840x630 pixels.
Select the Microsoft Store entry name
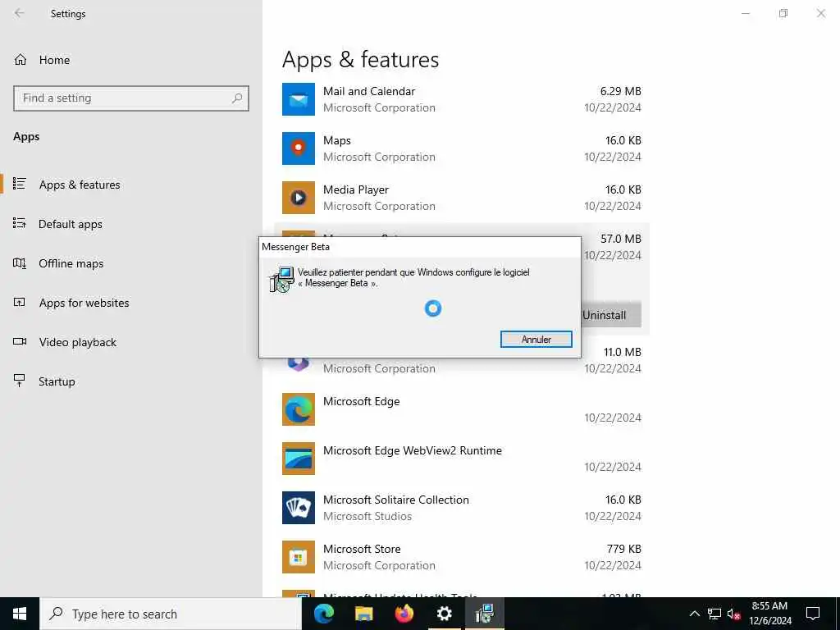point(362,549)
